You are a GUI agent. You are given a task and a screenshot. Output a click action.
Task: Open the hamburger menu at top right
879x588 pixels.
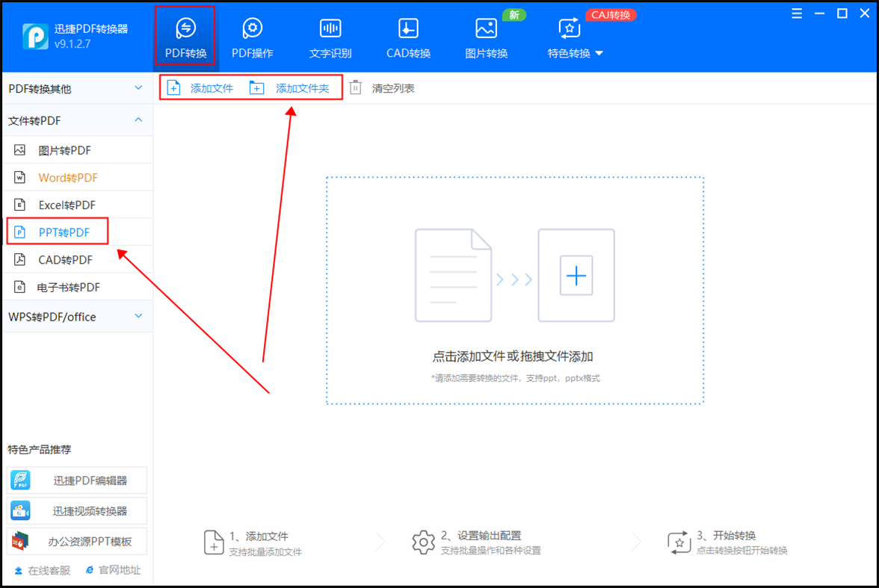(x=796, y=13)
